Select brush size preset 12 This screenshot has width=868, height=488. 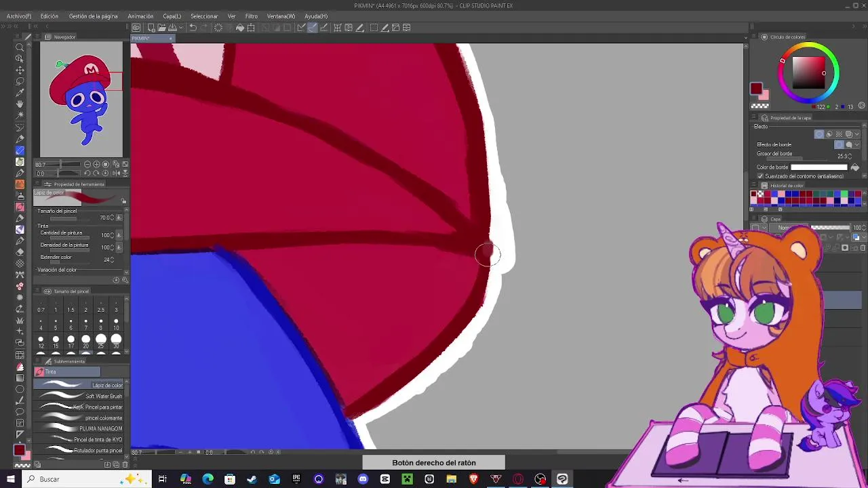41,341
